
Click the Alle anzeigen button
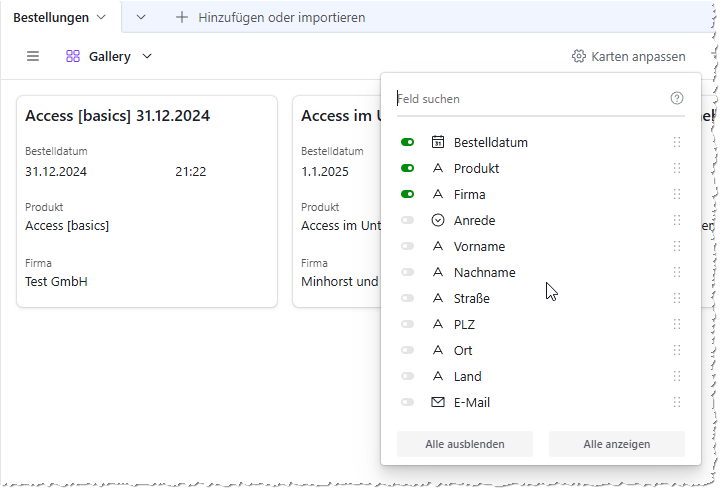tap(616, 443)
